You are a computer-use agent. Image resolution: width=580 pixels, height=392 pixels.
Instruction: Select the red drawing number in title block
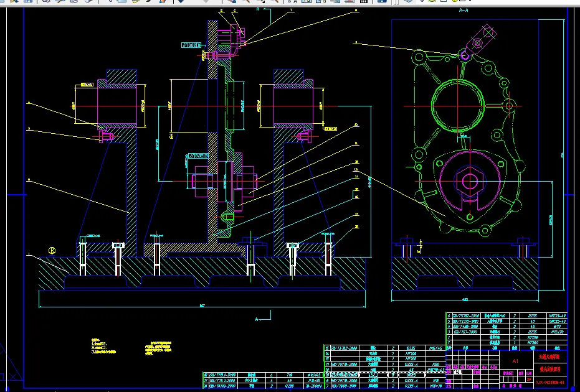pos(550,382)
